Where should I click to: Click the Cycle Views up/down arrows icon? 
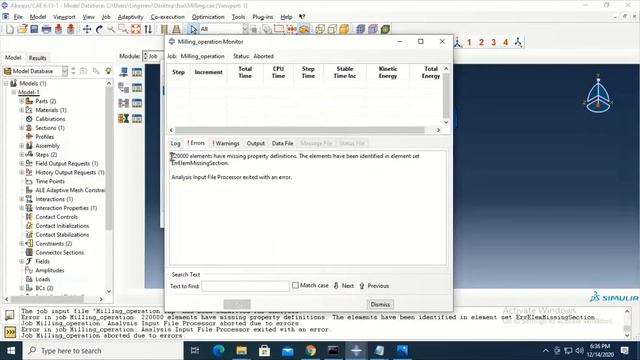coord(148,29)
